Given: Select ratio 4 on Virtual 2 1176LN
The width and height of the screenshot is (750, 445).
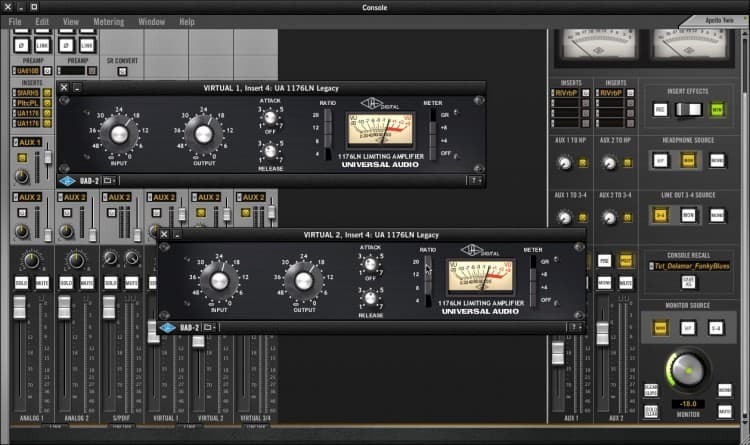Looking at the screenshot, I should coord(428,301).
